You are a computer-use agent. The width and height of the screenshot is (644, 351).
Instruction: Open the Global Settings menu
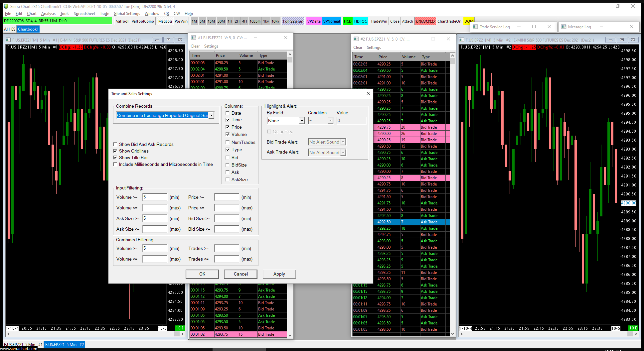(x=127, y=14)
